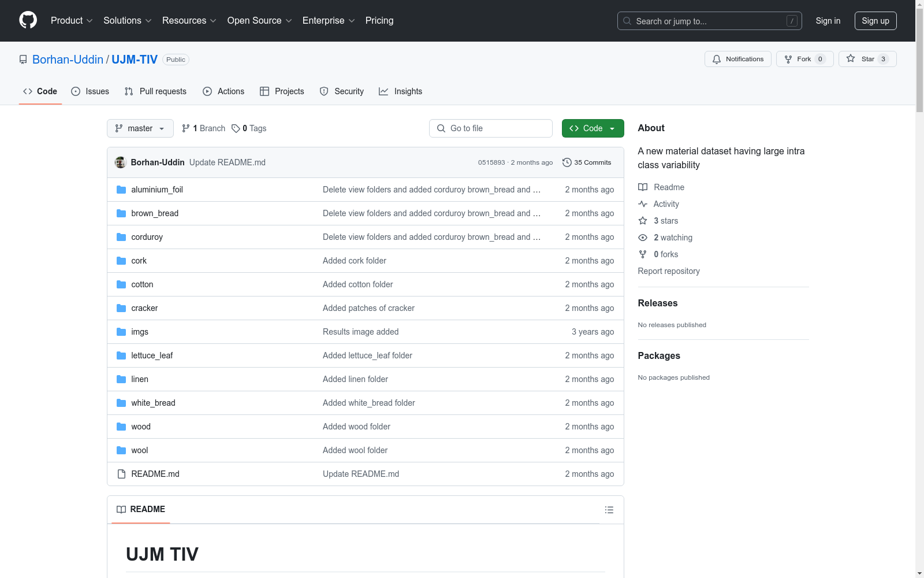Open the master branch dropdown
Screen dimensions: 924x578
pyautogui.click(x=140, y=128)
